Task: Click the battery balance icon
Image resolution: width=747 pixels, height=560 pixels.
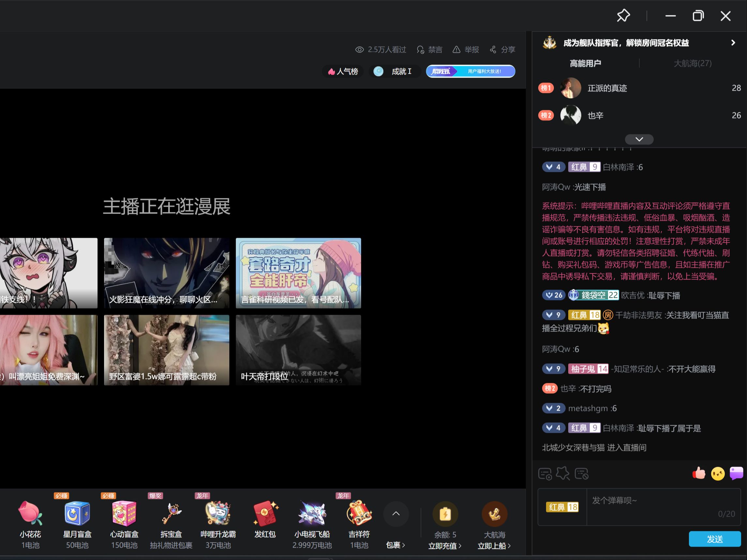Action: (445, 514)
